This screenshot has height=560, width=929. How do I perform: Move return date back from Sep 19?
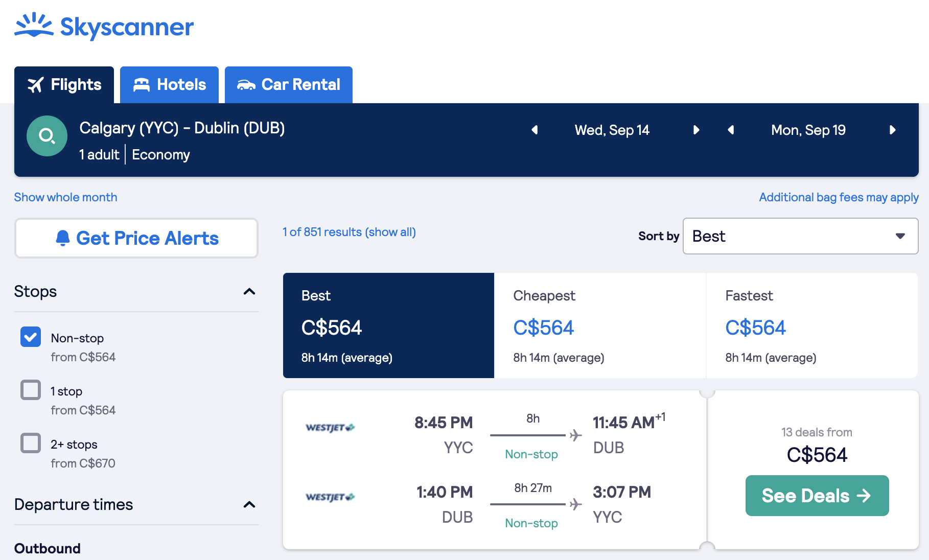coord(731,130)
